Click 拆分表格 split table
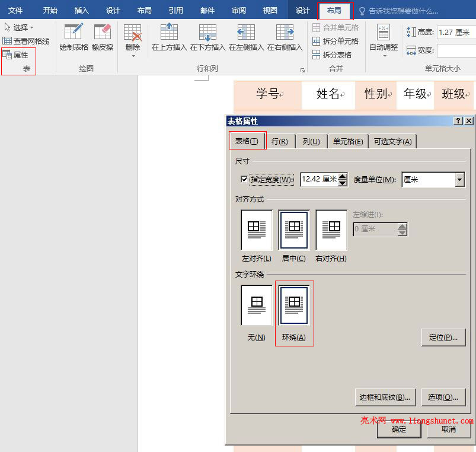Image resolution: width=476 pixels, height=452 pixels. (x=332, y=55)
